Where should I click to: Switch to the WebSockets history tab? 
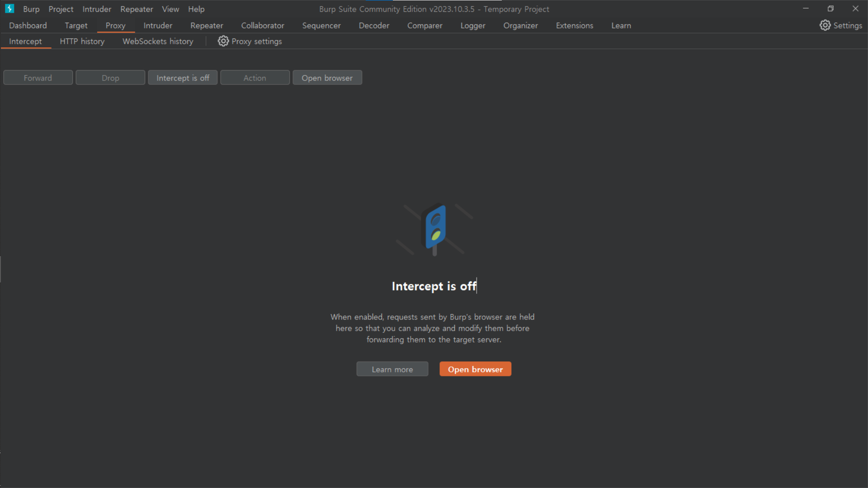[158, 41]
